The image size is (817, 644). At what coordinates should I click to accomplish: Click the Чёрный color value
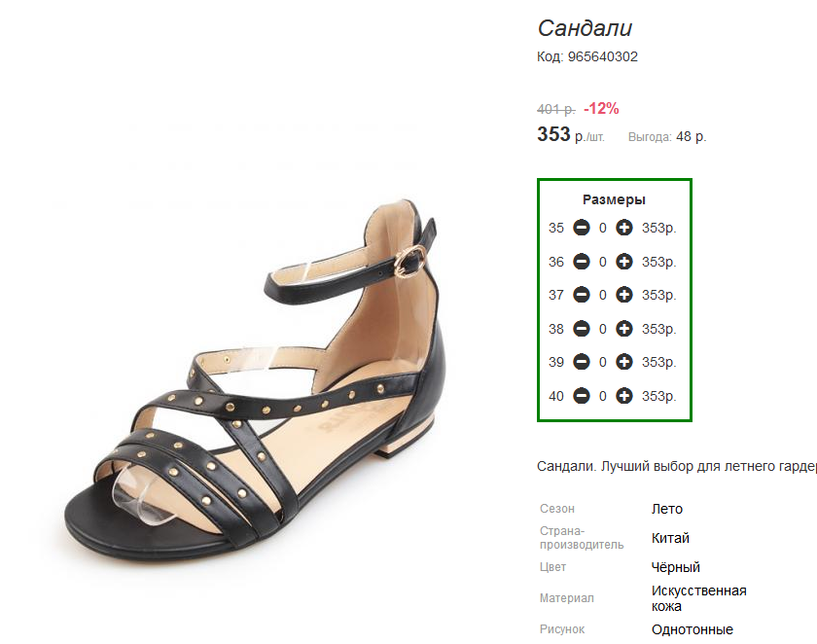(x=676, y=567)
